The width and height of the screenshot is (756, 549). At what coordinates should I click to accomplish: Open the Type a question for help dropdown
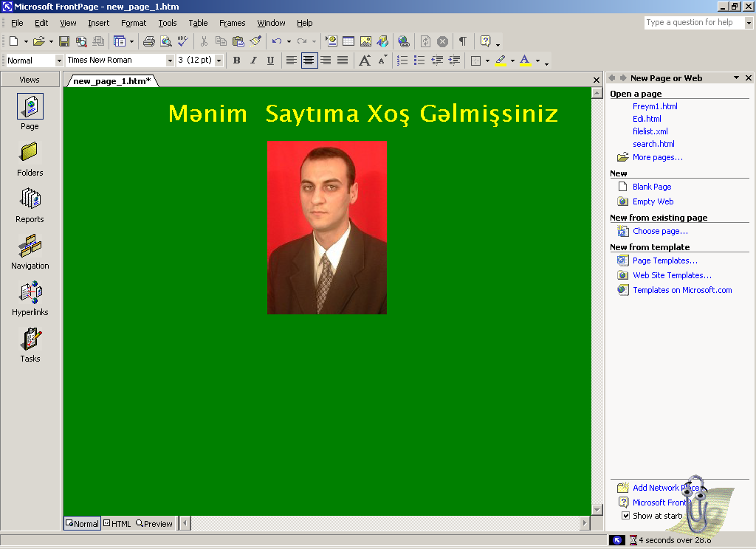[x=749, y=23]
